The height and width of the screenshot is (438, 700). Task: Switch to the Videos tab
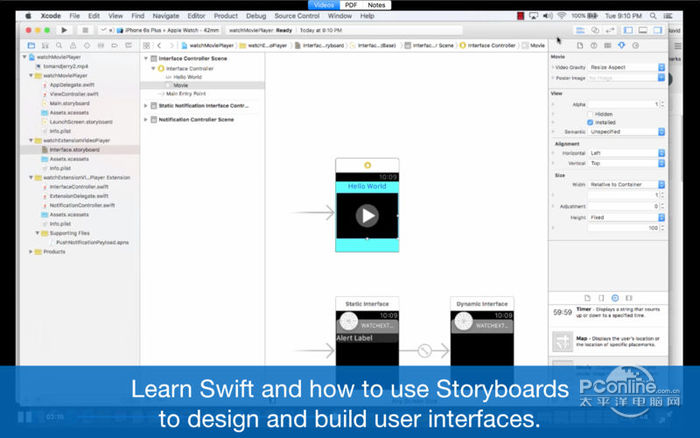click(324, 5)
